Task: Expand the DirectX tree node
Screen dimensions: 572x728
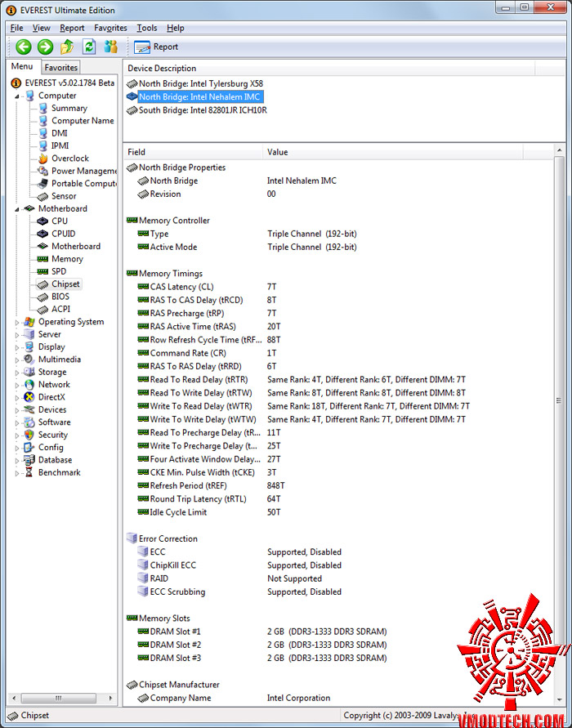Action: 17,397
